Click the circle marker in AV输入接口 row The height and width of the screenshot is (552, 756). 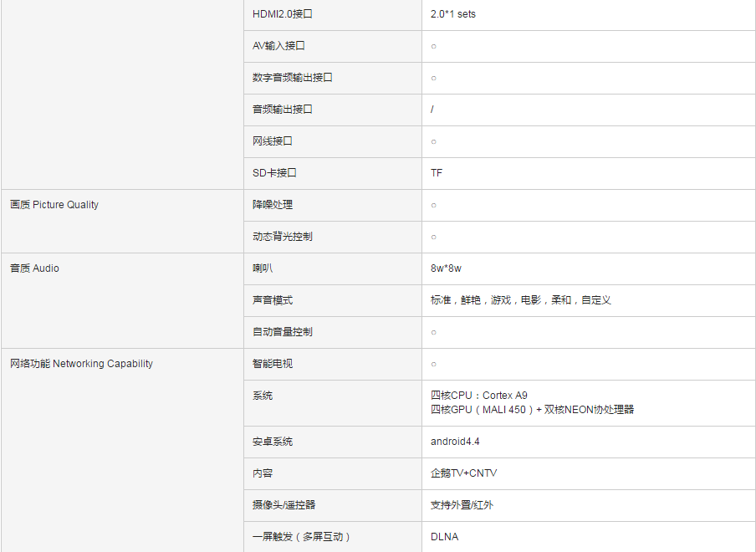433,46
